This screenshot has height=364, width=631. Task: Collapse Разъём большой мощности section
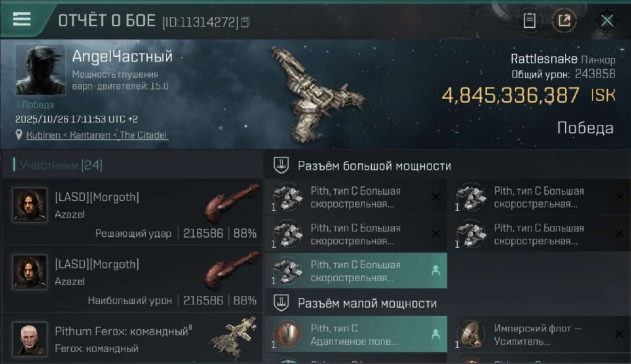click(x=282, y=165)
